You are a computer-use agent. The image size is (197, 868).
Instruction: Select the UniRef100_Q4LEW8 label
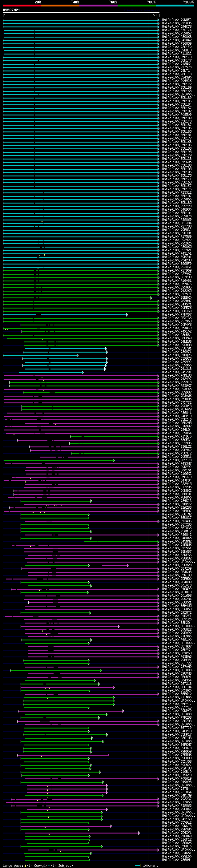click(x=177, y=341)
